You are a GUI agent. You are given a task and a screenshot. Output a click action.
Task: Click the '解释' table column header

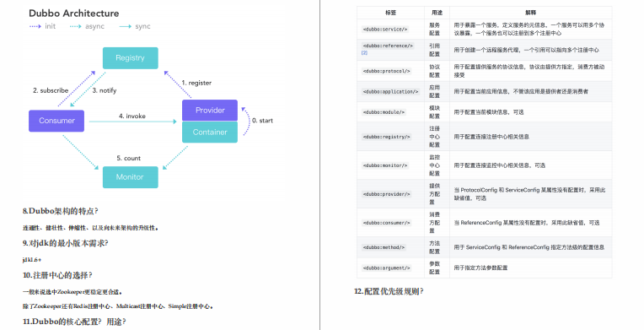[x=531, y=13]
